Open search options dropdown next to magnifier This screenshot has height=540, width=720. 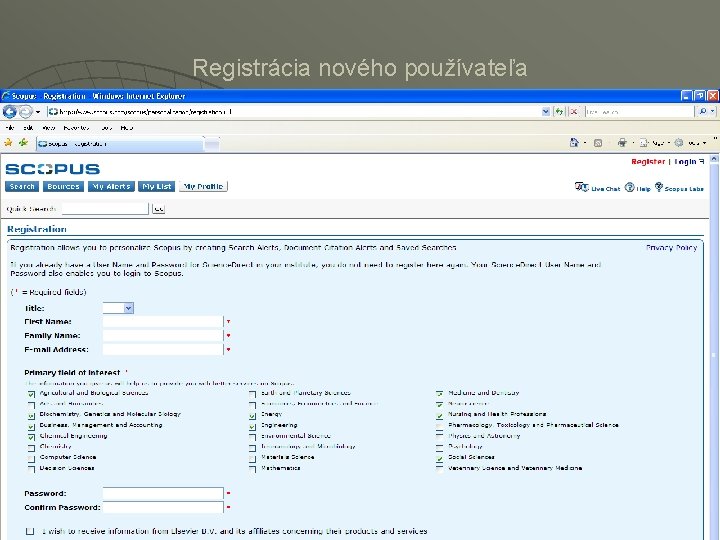pyautogui.click(x=713, y=112)
